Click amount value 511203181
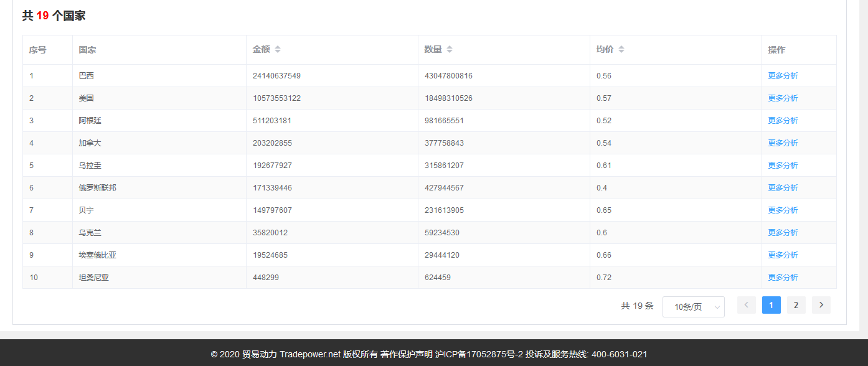Viewport: 868px width, 366px height. click(x=272, y=121)
